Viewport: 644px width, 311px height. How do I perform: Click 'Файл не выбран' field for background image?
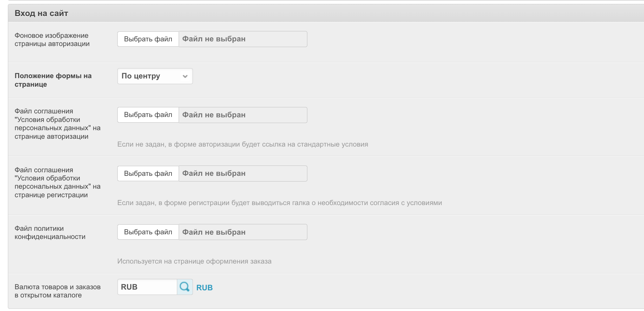point(242,39)
